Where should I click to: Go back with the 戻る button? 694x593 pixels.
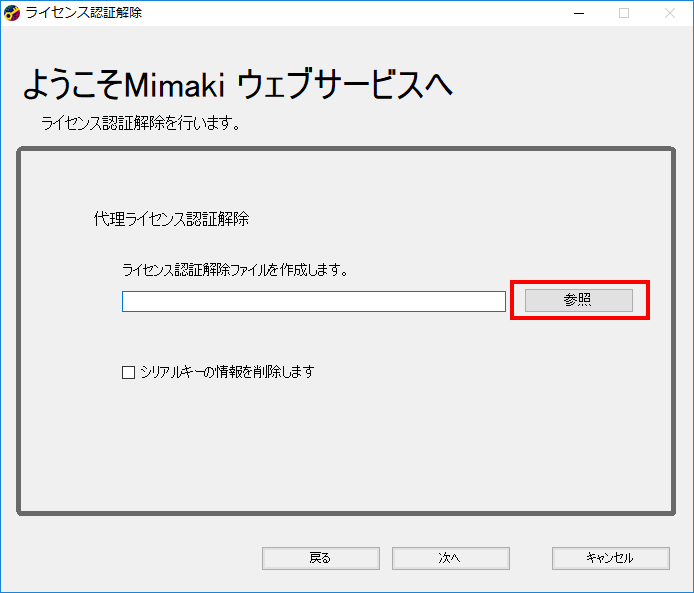click(x=320, y=558)
